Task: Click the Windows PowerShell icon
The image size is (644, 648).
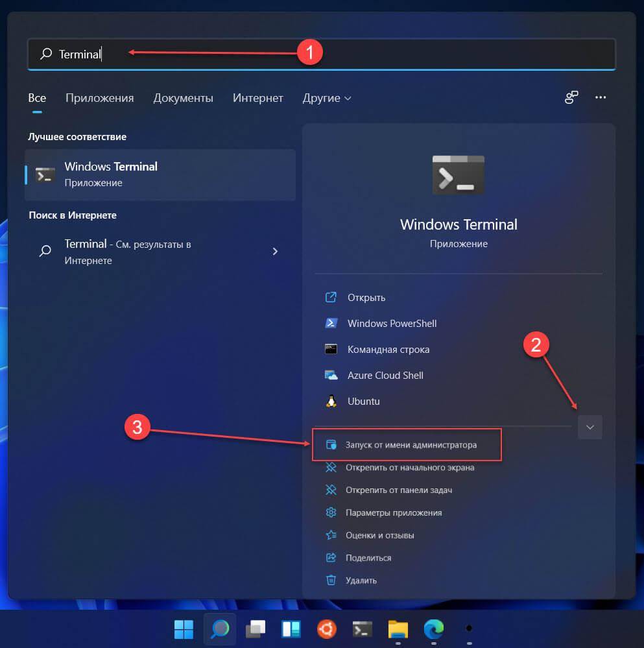Action: click(x=331, y=323)
